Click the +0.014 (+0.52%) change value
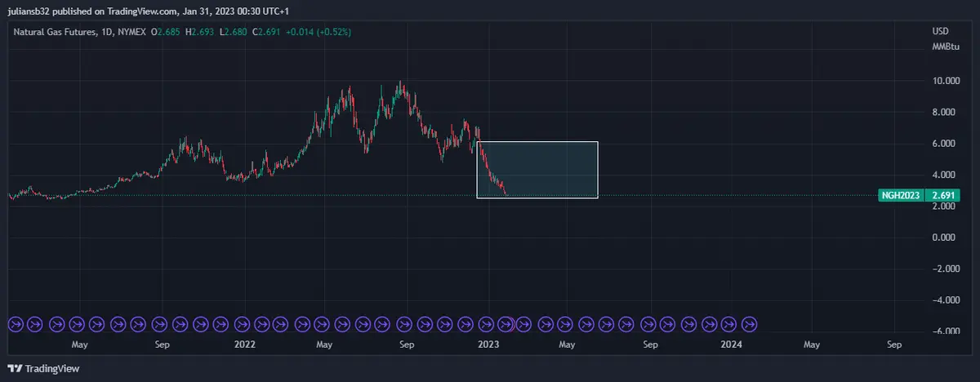The image size is (980, 382). pyautogui.click(x=319, y=32)
